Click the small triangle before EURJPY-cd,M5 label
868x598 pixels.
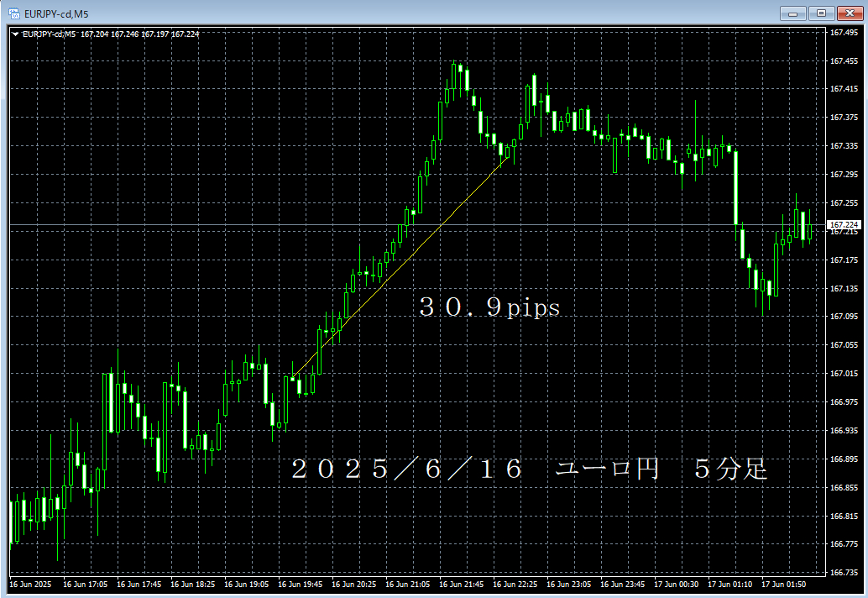(15, 34)
